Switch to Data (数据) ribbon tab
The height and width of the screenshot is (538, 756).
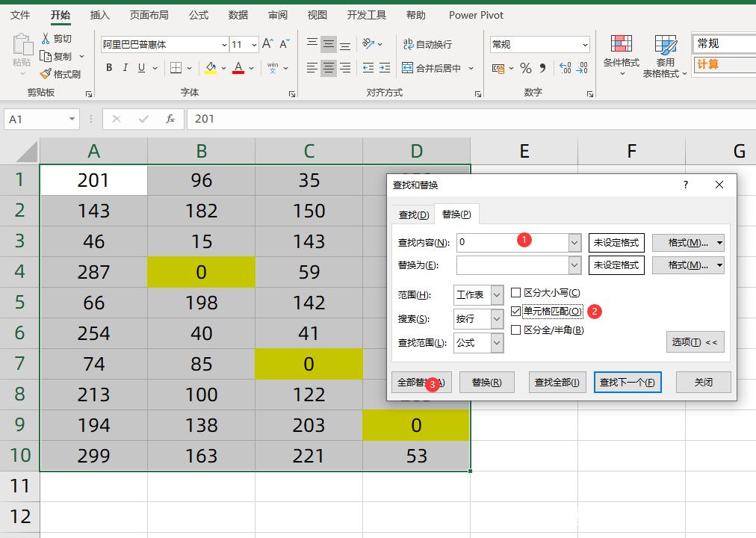(x=238, y=15)
